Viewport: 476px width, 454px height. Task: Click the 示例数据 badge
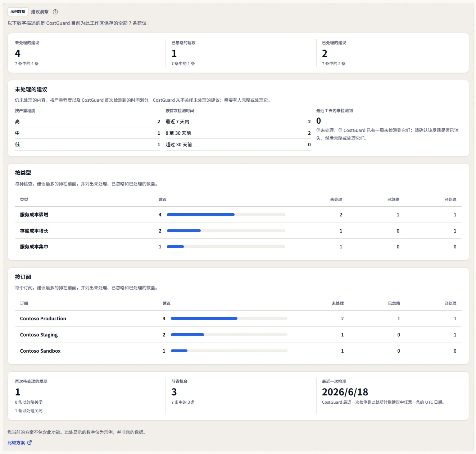(x=18, y=12)
